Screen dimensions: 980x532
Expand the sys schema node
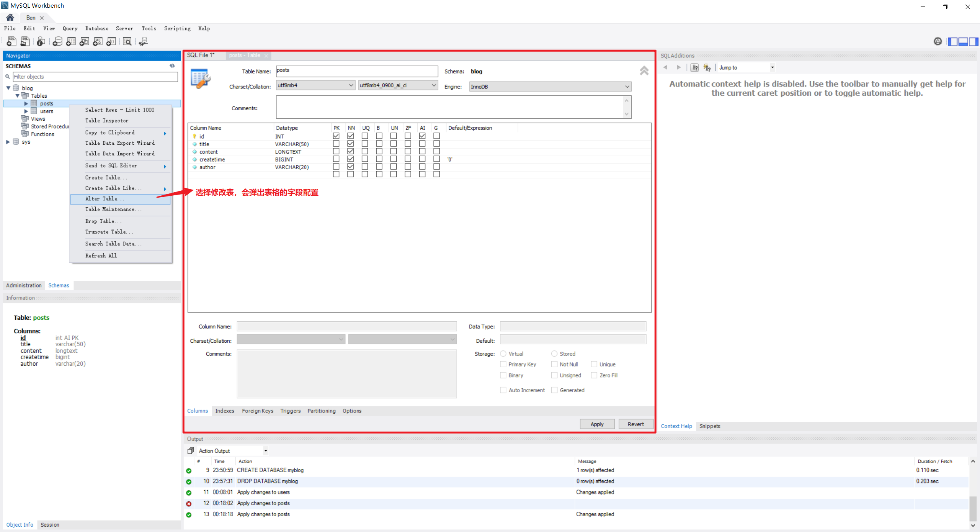coord(8,142)
